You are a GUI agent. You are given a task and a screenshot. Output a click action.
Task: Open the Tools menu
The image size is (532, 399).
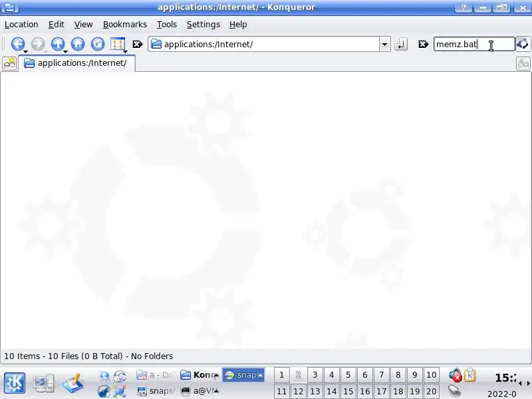click(x=167, y=25)
